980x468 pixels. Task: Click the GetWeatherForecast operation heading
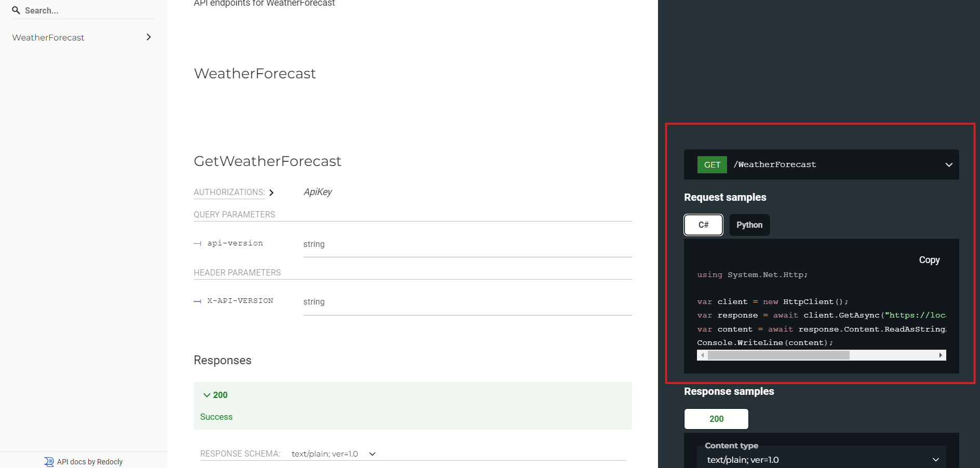267,161
